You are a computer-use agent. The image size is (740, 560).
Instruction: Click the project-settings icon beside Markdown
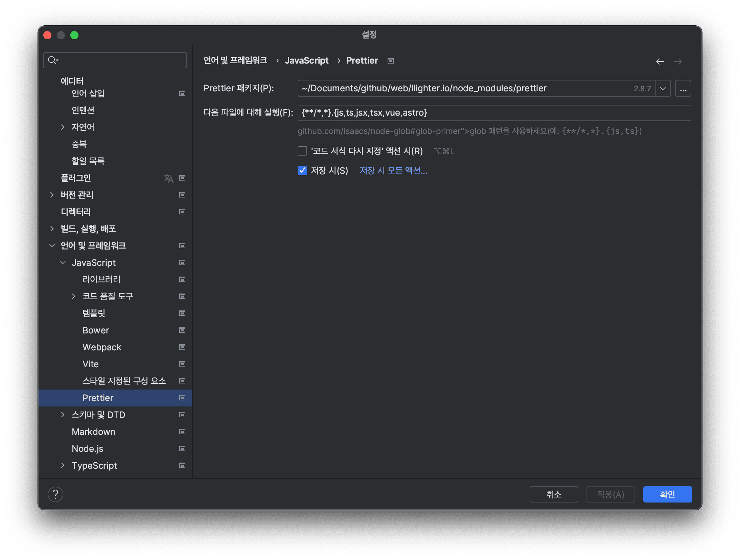point(182,431)
